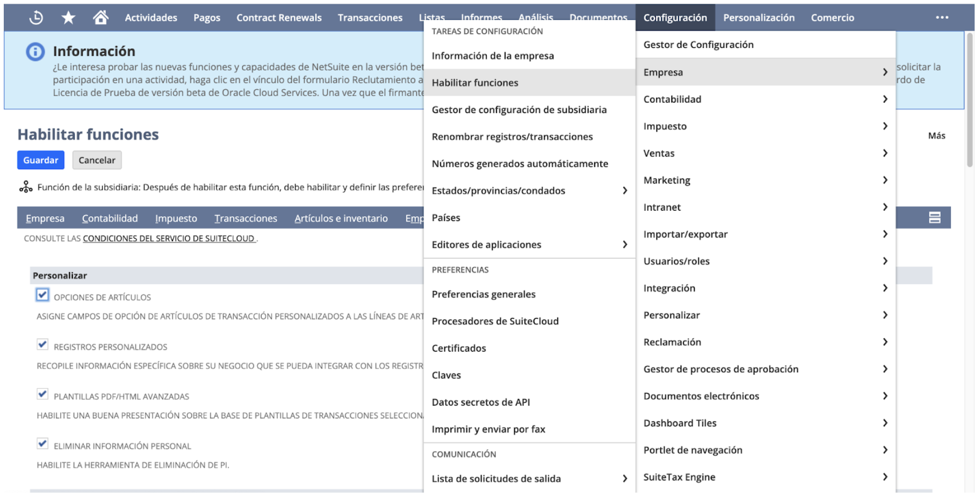The height and width of the screenshot is (500, 980).
Task: Switch to the Transacciones subtab
Action: (246, 218)
